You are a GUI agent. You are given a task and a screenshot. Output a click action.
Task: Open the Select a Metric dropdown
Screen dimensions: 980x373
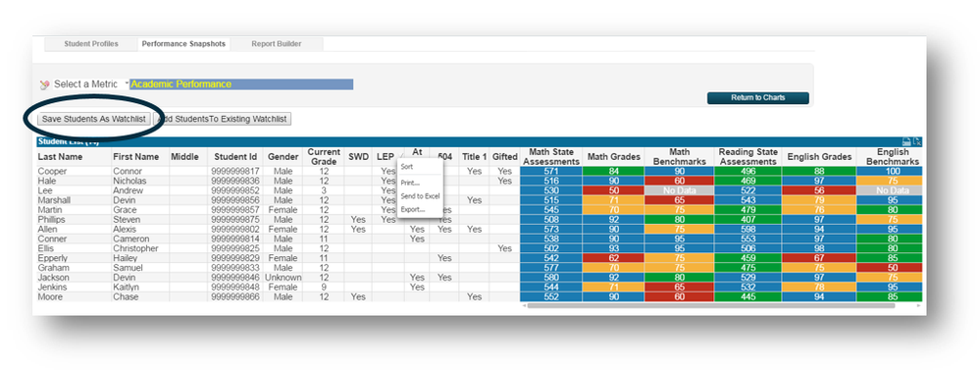point(127,82)
